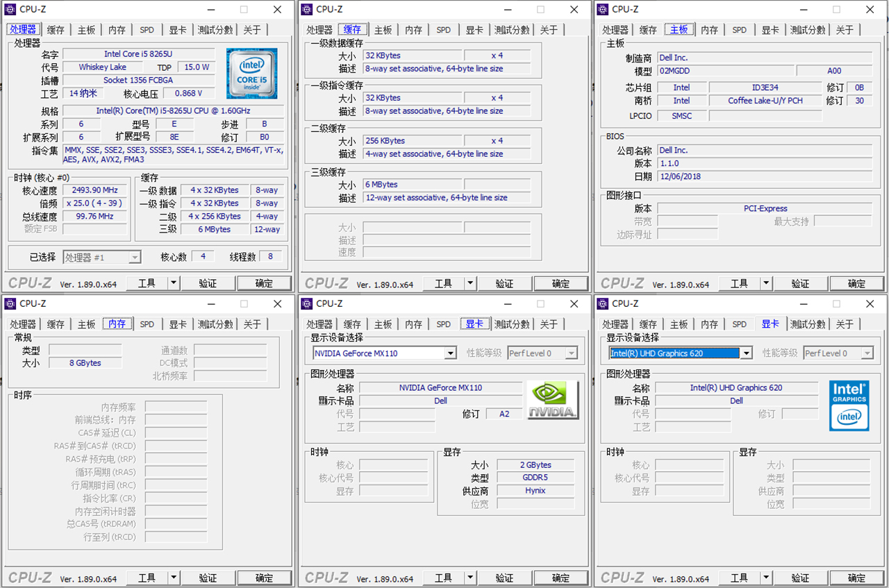Click the NVIDIA logo in MX110 window
Screen dimensions: 889x588
pyautogui.click(x=553, y=400)
